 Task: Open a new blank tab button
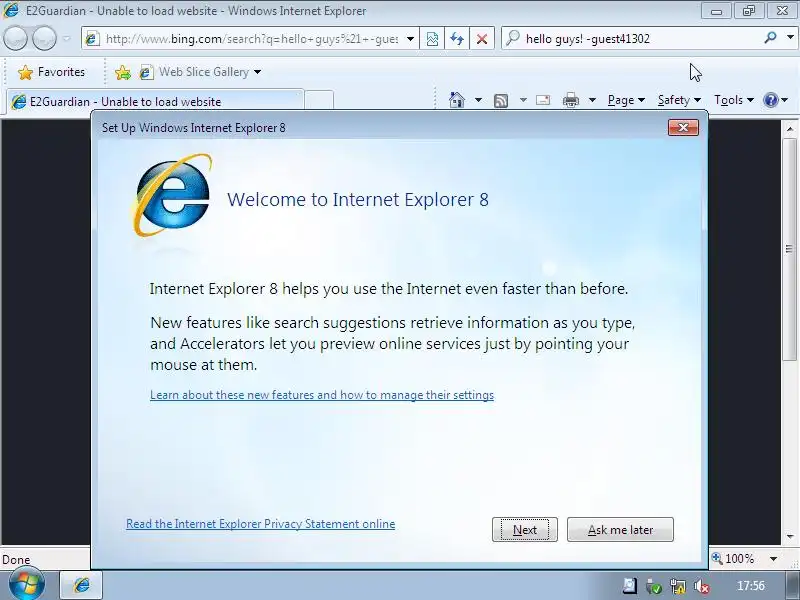coord(319,101)
